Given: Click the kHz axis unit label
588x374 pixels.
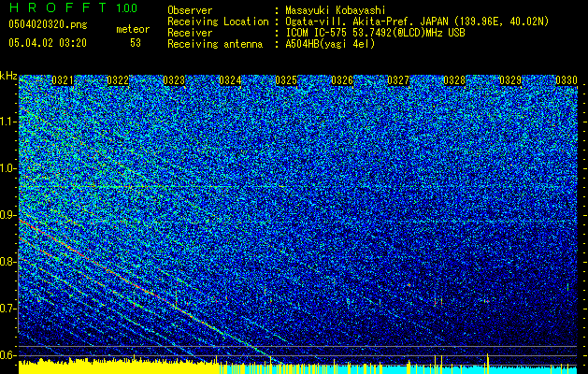Looking at the screenshot, I should click(8, 76).
